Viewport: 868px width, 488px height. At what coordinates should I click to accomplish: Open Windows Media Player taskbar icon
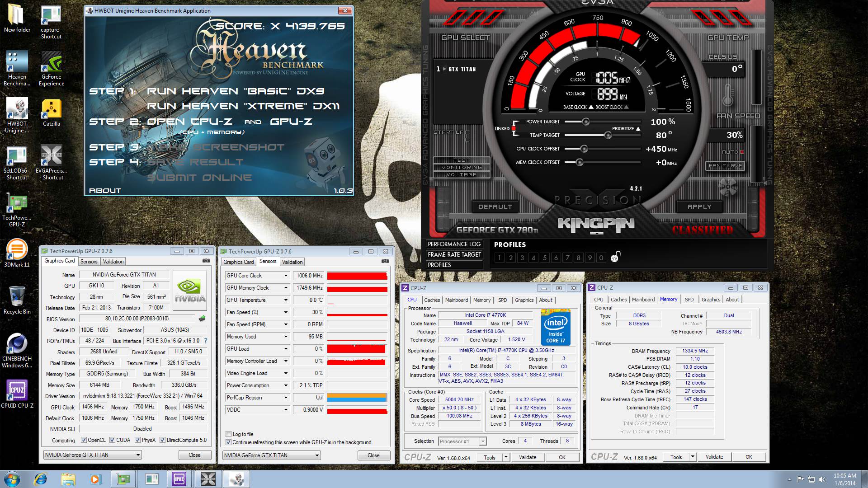95,479
